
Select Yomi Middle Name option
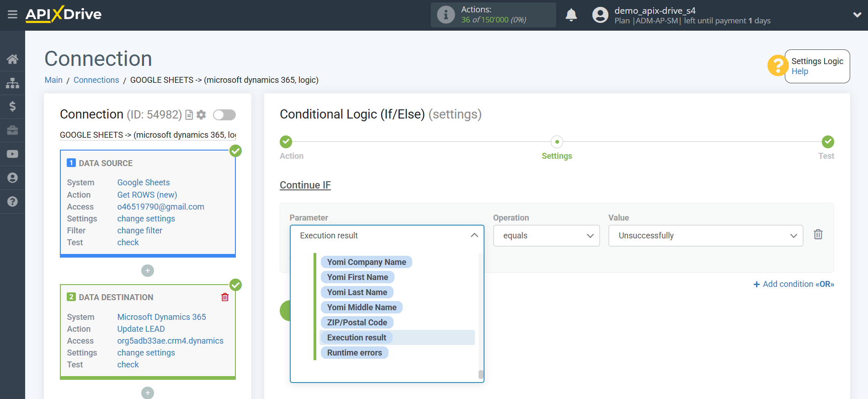[x=362, y=307]
